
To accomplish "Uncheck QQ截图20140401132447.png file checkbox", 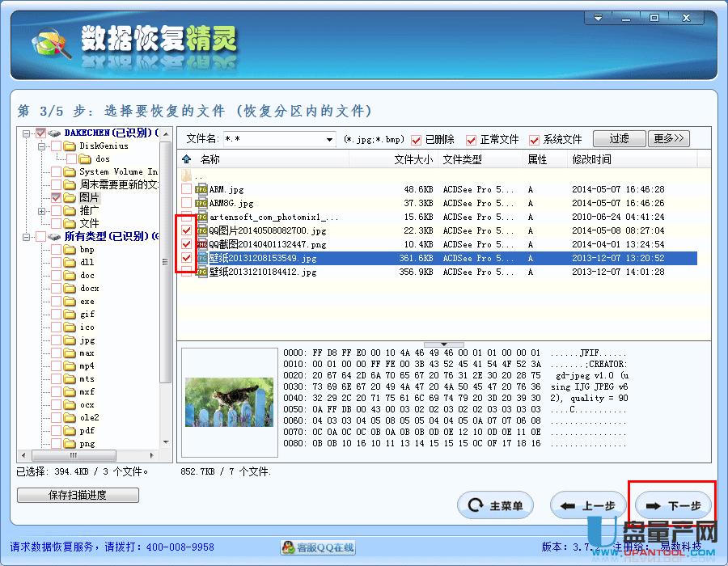I will coord(186,245).
